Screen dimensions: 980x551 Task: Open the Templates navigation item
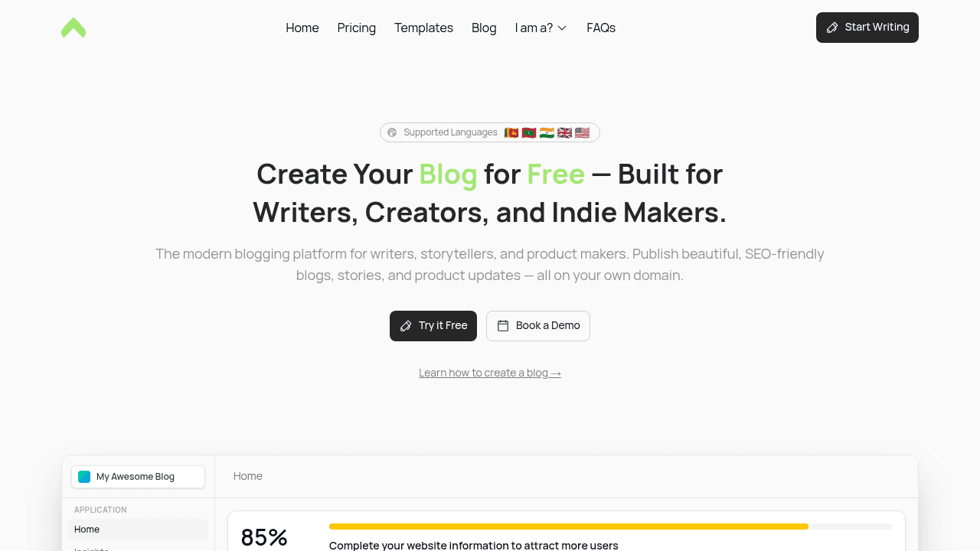click(423, 28)
